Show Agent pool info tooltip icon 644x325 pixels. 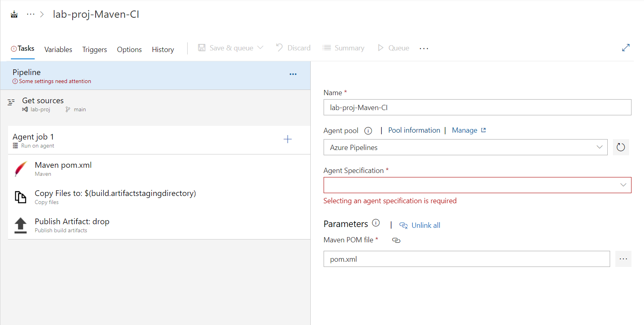pos(368,131)
